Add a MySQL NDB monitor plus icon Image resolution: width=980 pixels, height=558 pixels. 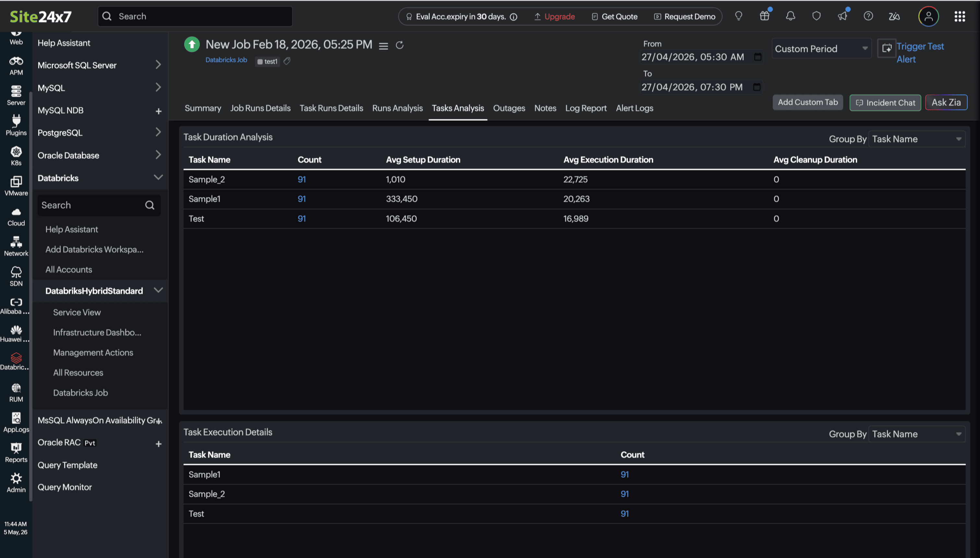158,111
